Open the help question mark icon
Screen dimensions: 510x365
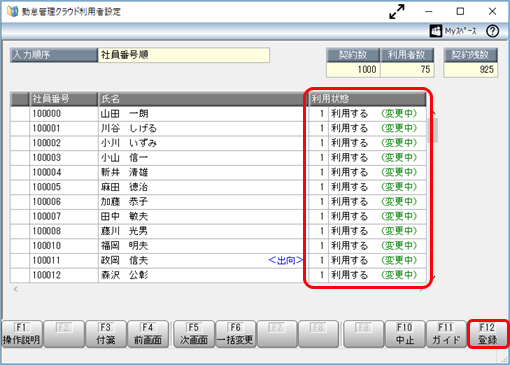click(492, 31)
